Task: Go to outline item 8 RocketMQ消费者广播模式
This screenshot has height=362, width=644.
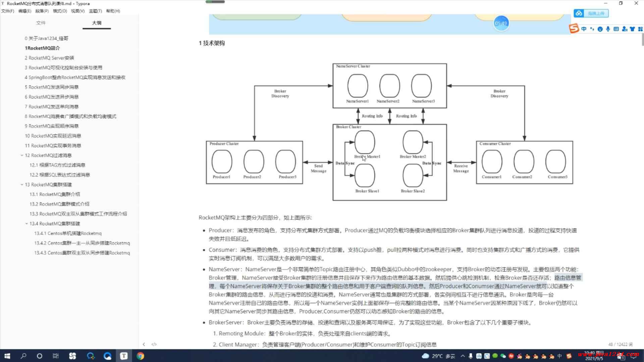Action: [x=70, y=116]
